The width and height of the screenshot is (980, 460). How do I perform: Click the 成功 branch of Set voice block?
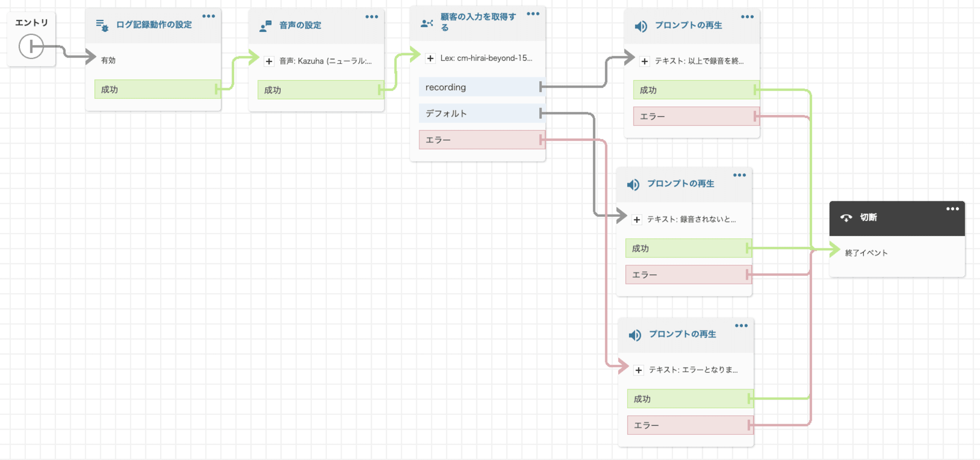pyautogui.click(x=320, y=90)
